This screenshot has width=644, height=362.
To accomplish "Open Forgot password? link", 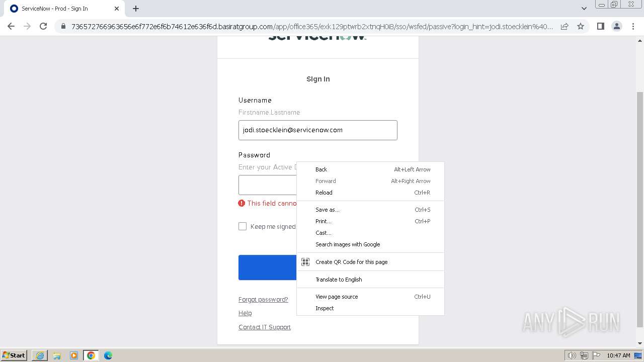I will point(263,300).
